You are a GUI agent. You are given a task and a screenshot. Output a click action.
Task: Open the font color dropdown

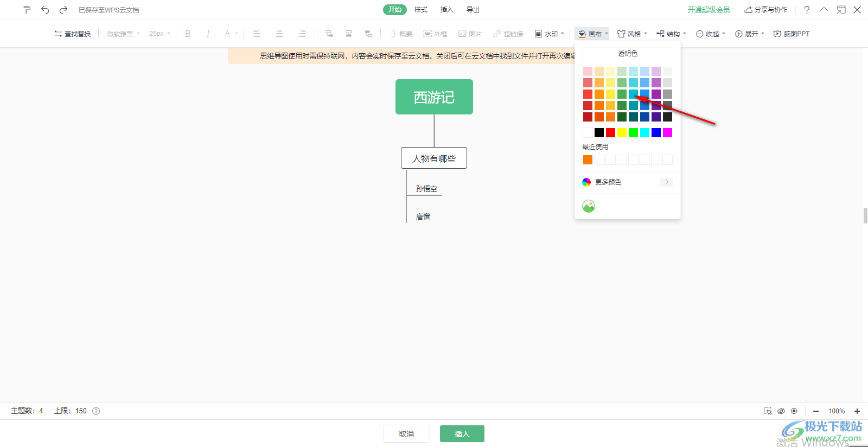tap(231, 34)
